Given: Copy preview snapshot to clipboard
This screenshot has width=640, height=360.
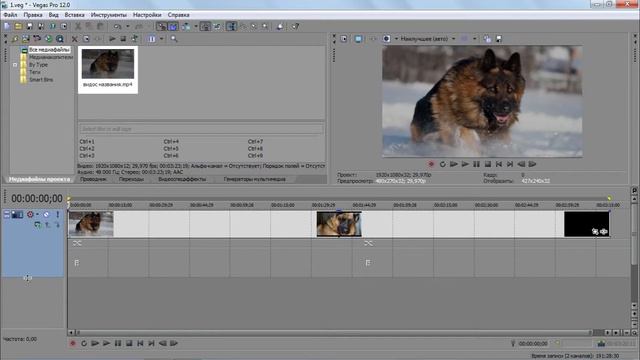Looking at the screenshot, I should (487, 39).
